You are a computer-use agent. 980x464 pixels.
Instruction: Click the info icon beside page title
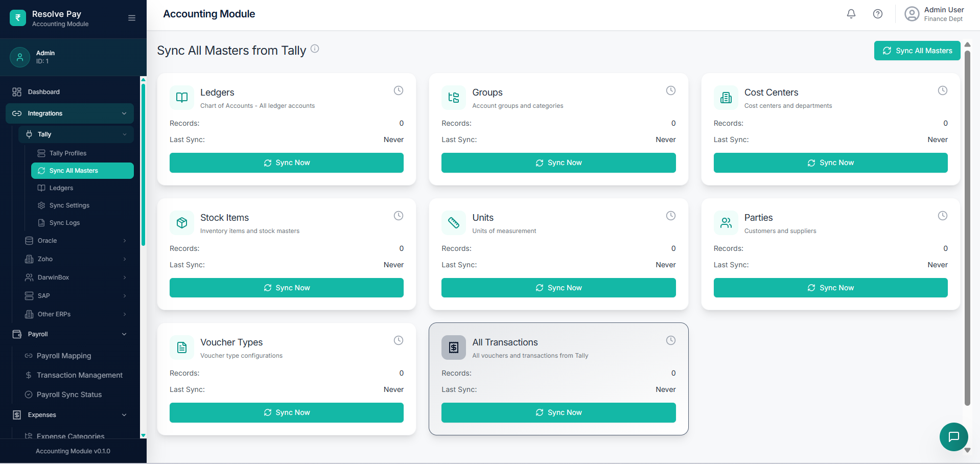pyautogui.click(x=315, y=49)
